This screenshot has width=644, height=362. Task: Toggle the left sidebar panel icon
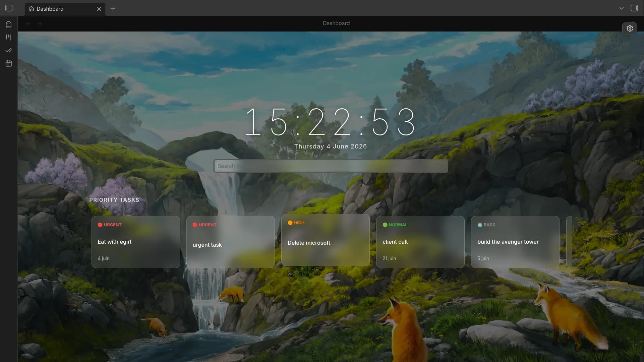(9, 8)
